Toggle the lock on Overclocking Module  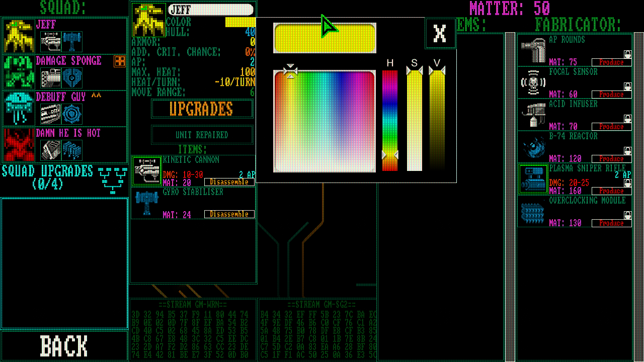click(x=627, y=215)
